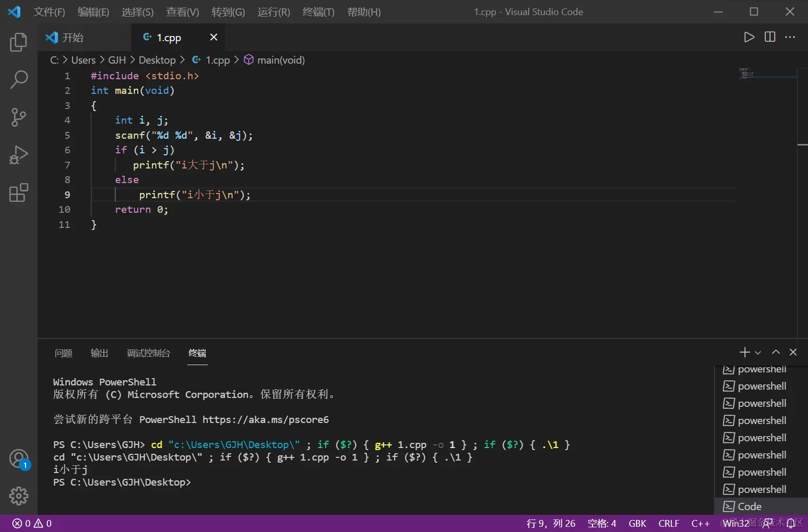Viewport: 808px width, 532px height.
Task: Expand the Desktop breadcrumb segment
Action: [157, 60]
